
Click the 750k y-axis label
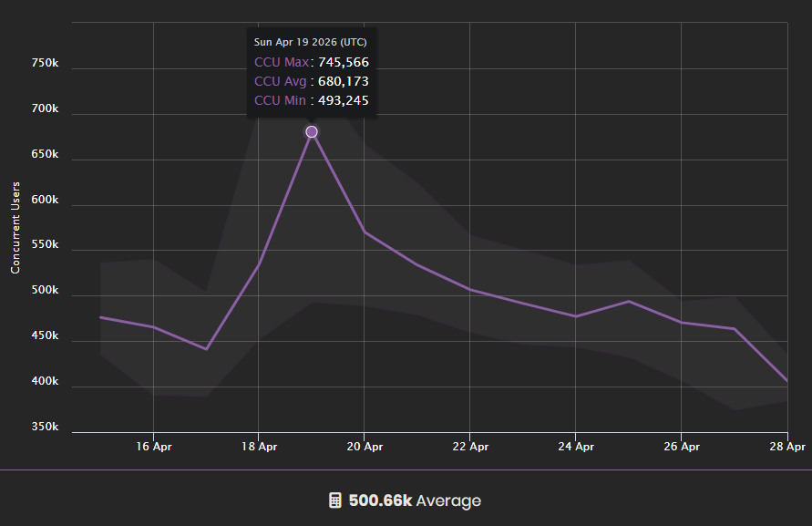[44, 64]
